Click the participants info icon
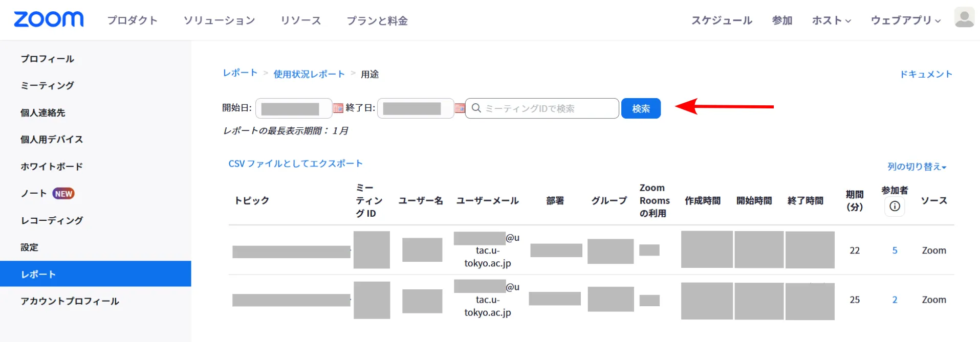 click(x=895, y=206)
